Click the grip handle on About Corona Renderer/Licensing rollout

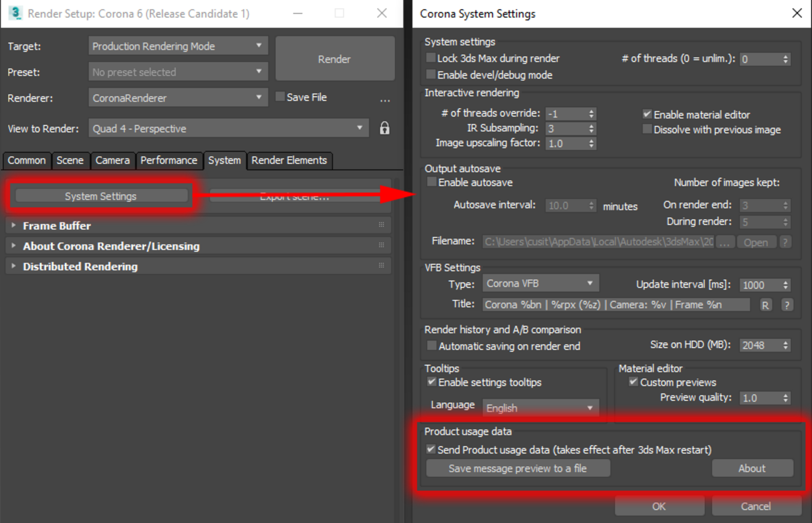click(x=381, y=245)
